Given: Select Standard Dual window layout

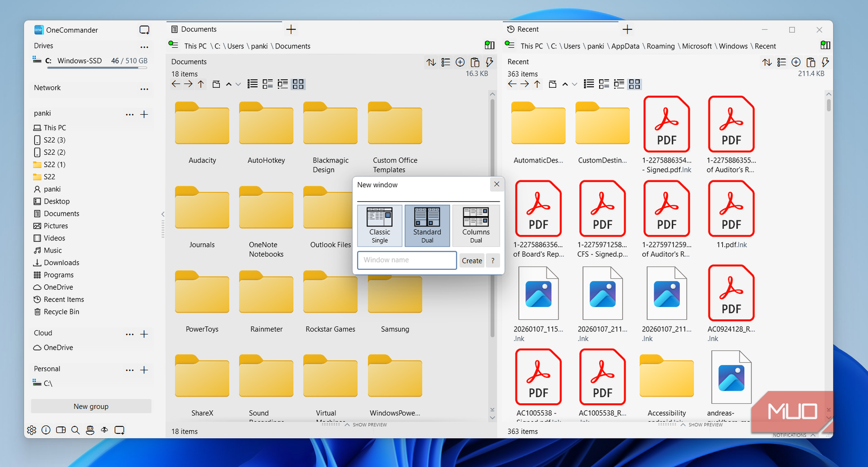Looking at the screenshot, I should [427, 226].
